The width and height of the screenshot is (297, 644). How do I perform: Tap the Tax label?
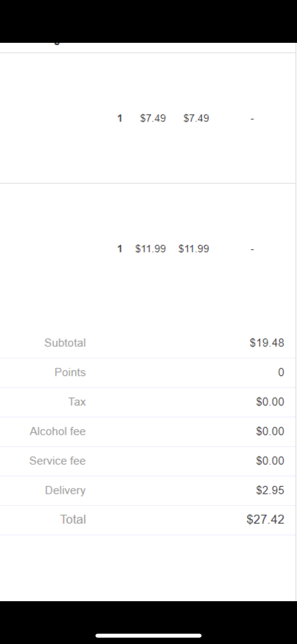(x=77, y=402)
